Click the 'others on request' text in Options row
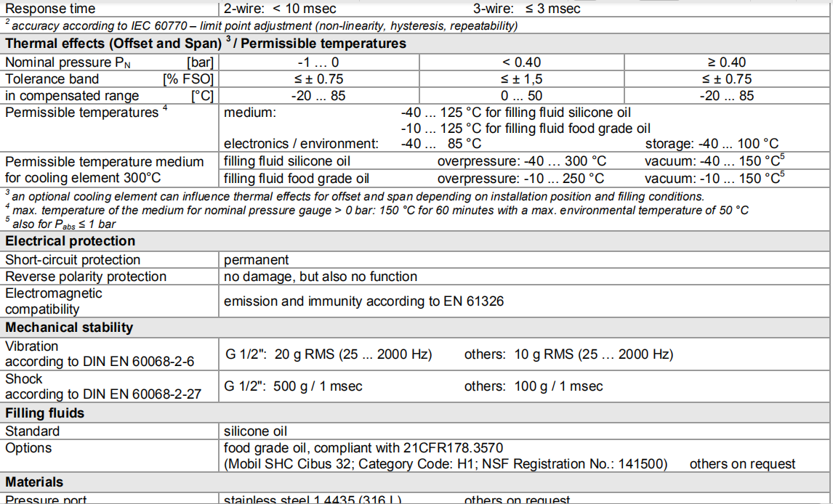The image size is (833, 504). tap(742, 464)
